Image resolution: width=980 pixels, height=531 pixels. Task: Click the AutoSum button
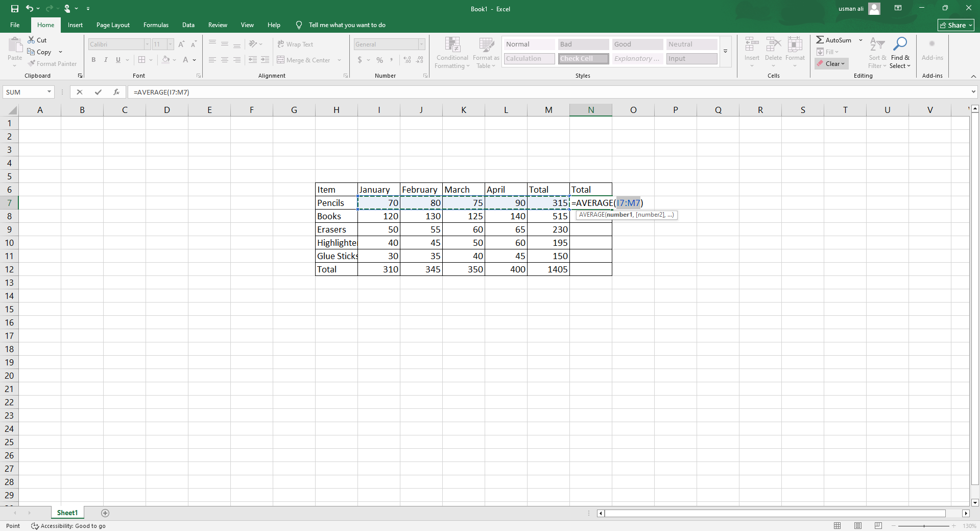click(834, 40)
